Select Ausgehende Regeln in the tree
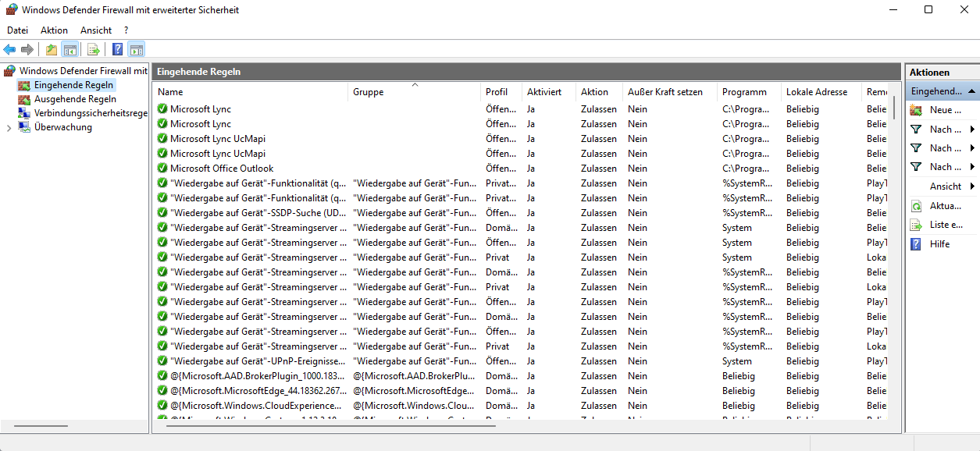 click(x=75, y=99)
